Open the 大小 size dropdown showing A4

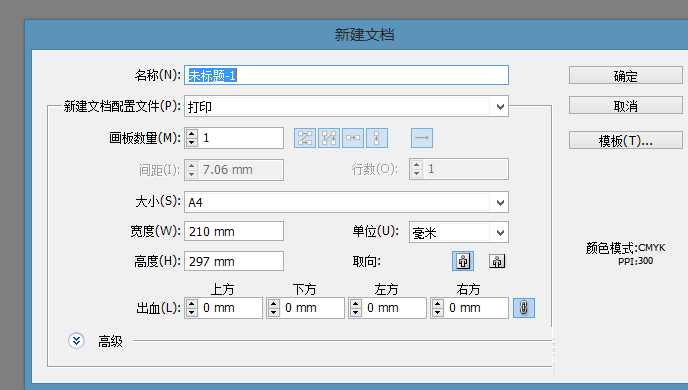[500, 203]
